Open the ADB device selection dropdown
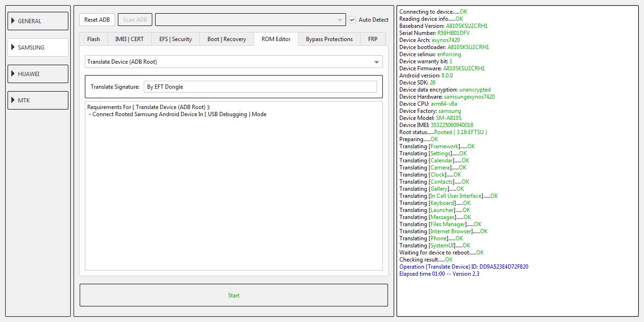Viewport: 644px width, 322px height. [x=250, y=19]
